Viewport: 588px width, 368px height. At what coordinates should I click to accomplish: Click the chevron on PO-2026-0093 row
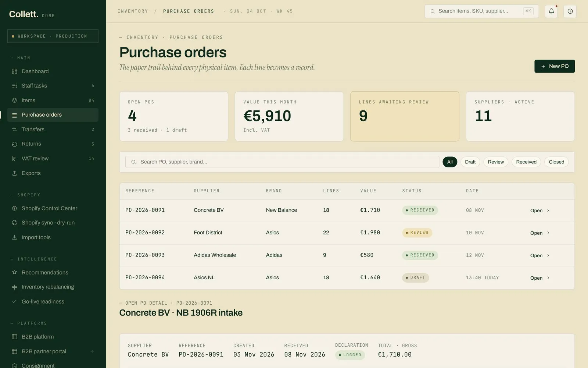pyautogui.click(x=548, y=255)
